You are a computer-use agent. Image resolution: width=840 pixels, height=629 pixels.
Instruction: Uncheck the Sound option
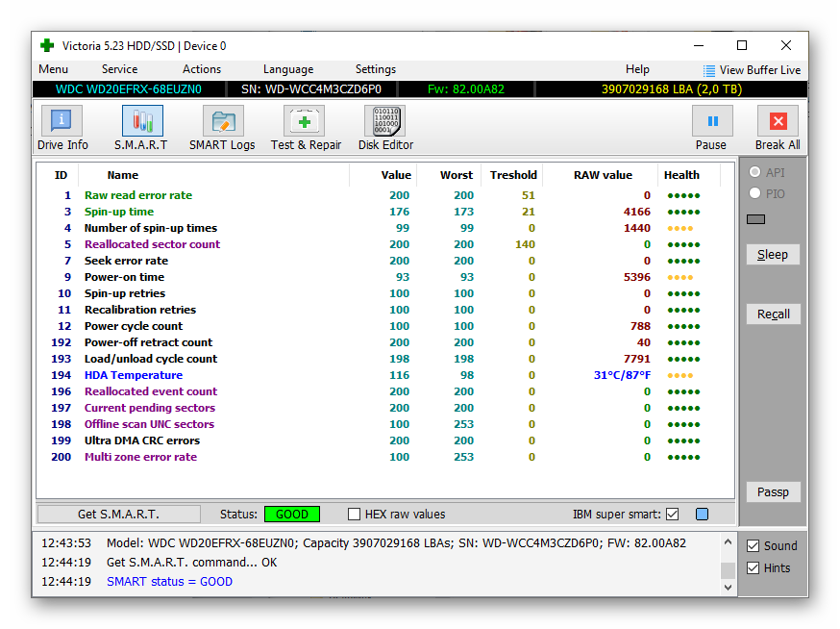(x=754, y=545)
